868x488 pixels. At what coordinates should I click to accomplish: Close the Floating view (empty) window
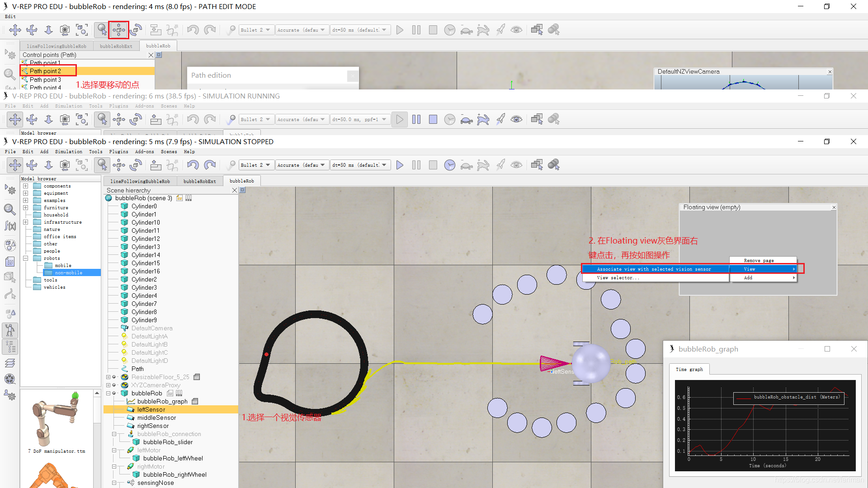[x=834, y=207]
